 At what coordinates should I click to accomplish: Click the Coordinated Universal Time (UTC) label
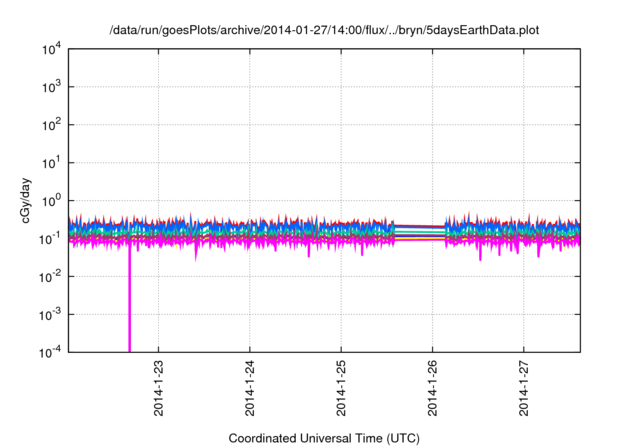click(324, 438)
